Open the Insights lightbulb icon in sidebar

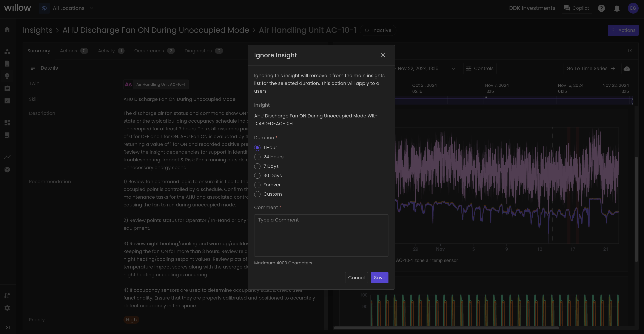[x=8, y=76]
